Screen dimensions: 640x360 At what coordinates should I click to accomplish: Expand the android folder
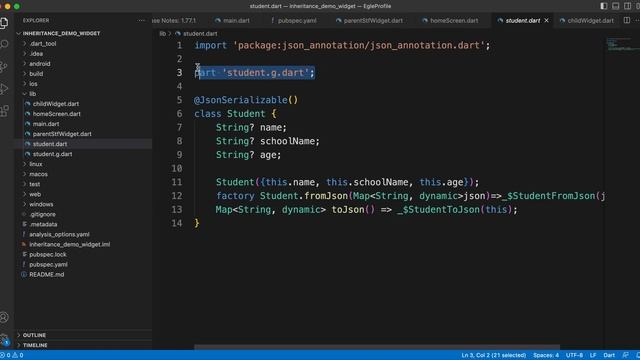[40, 64]
